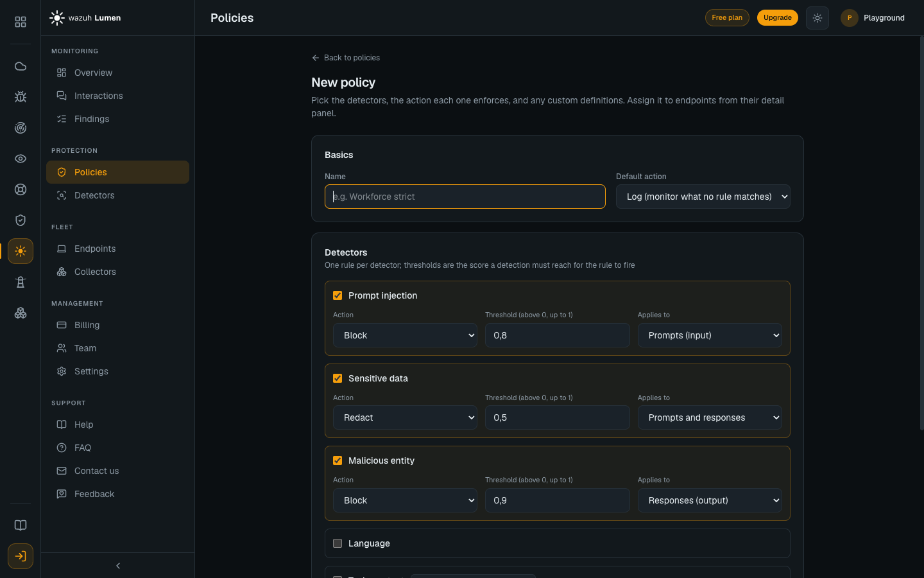Click the eye icon in the left rail

click(21, 159)
